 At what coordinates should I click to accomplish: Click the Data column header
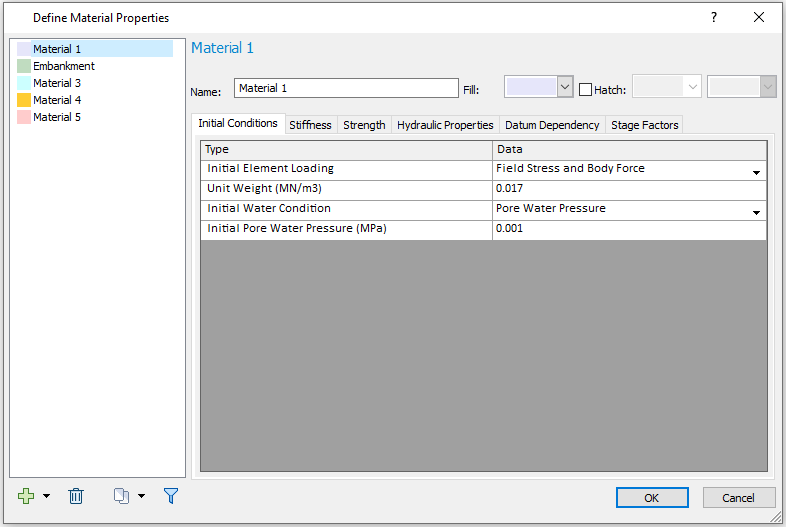(x=630, y=150)
